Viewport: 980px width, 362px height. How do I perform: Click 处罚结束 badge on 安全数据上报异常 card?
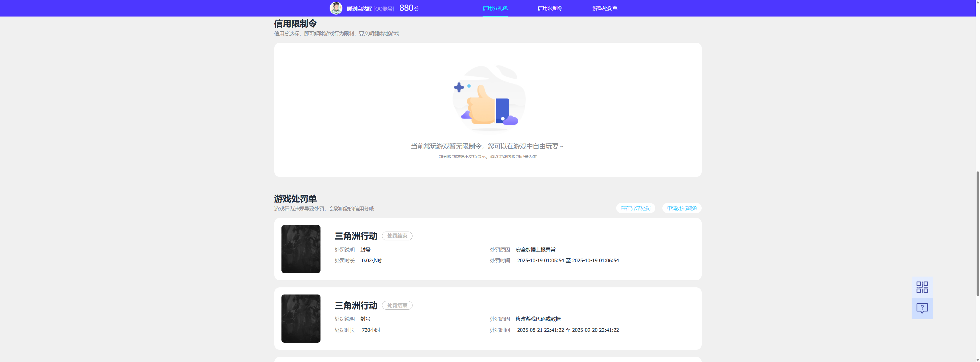point(397,236)
